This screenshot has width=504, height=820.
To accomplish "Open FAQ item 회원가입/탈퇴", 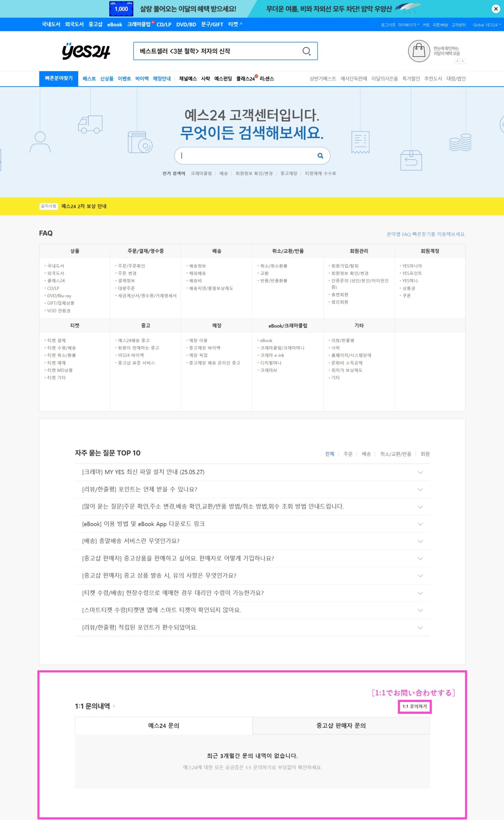I will coord(345,266).
